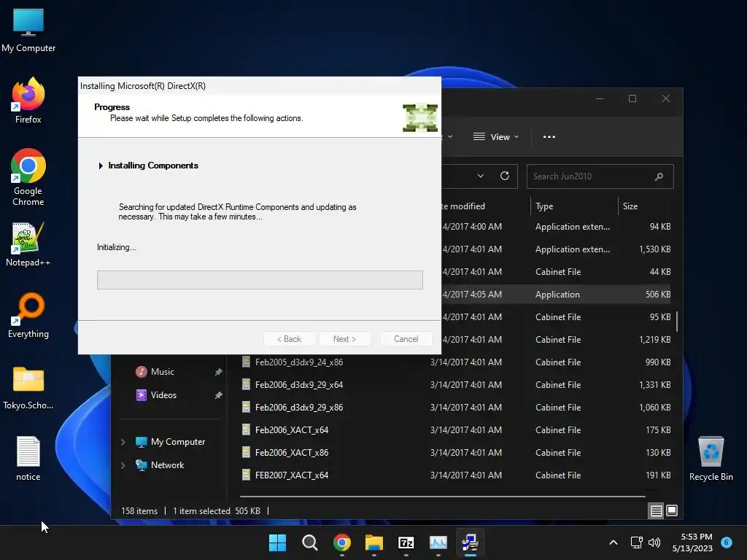The image size is (747, 560).
Task: Expand the Network tree node
Action: 123,465
